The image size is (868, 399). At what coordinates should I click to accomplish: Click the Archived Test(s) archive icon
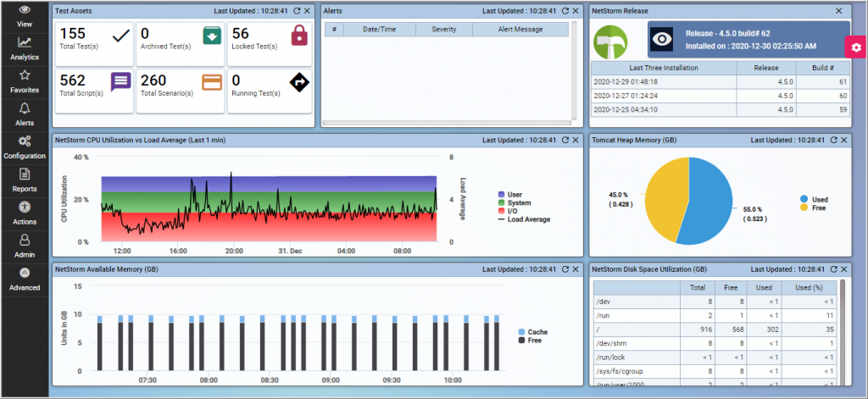[x=212, y=36]
